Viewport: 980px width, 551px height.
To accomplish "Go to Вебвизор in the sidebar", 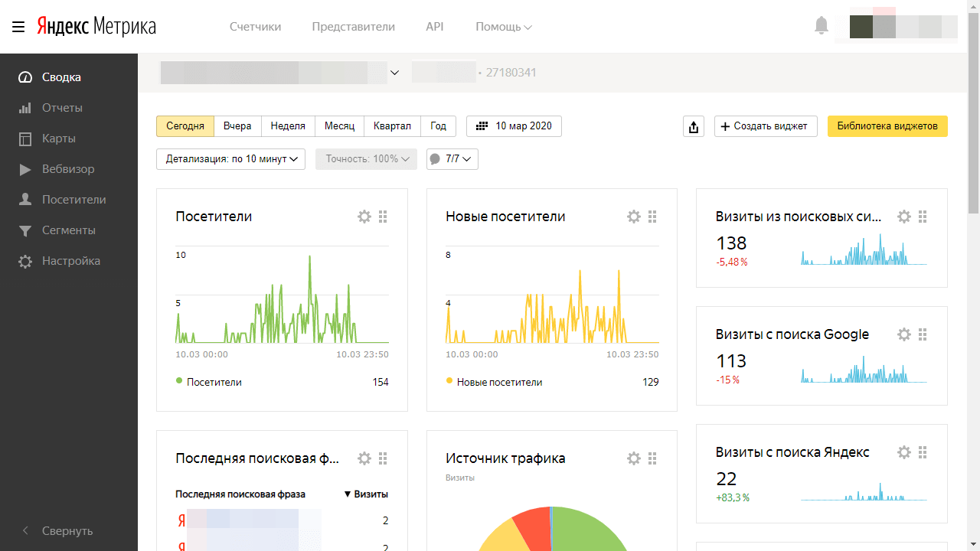I will tap(68, 169).
